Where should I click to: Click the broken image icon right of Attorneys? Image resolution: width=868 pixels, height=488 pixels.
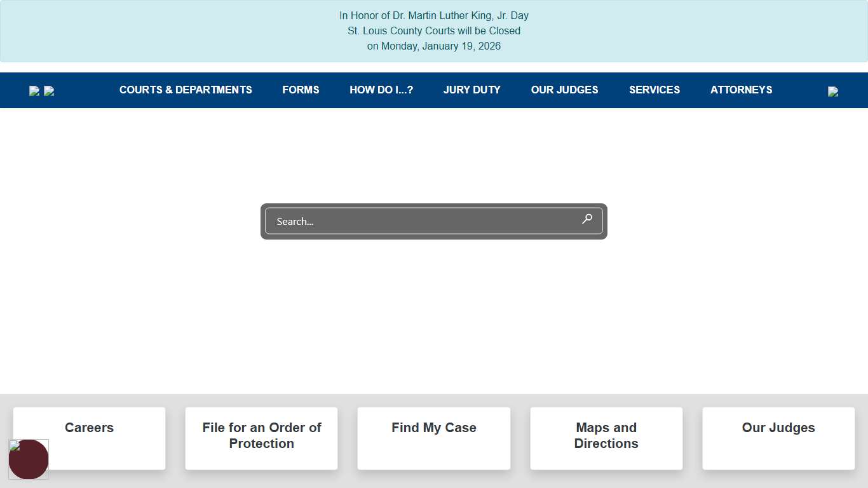[x=833, y=91]
